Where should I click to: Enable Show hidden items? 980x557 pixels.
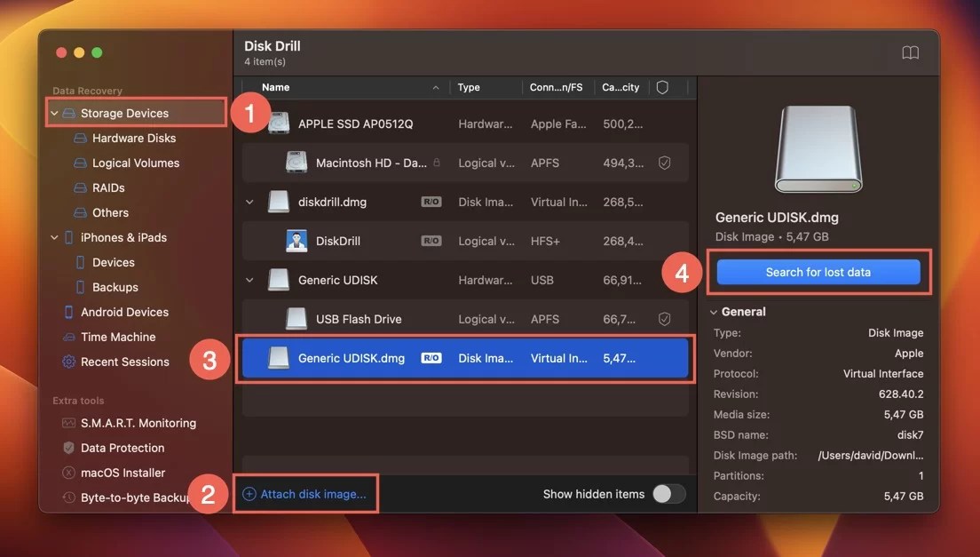pos(668,493)
